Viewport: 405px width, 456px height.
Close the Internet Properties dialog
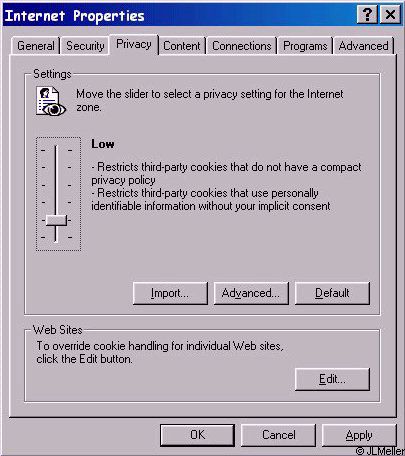point(390,15)
